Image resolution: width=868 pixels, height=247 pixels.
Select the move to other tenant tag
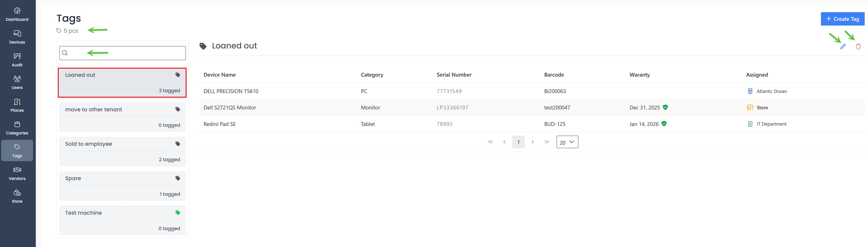[x=123, y=117]
